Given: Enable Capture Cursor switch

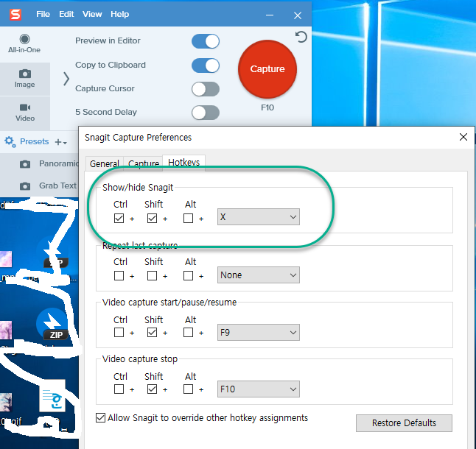Looking at the screenshot, I should [x=206, y=89].
